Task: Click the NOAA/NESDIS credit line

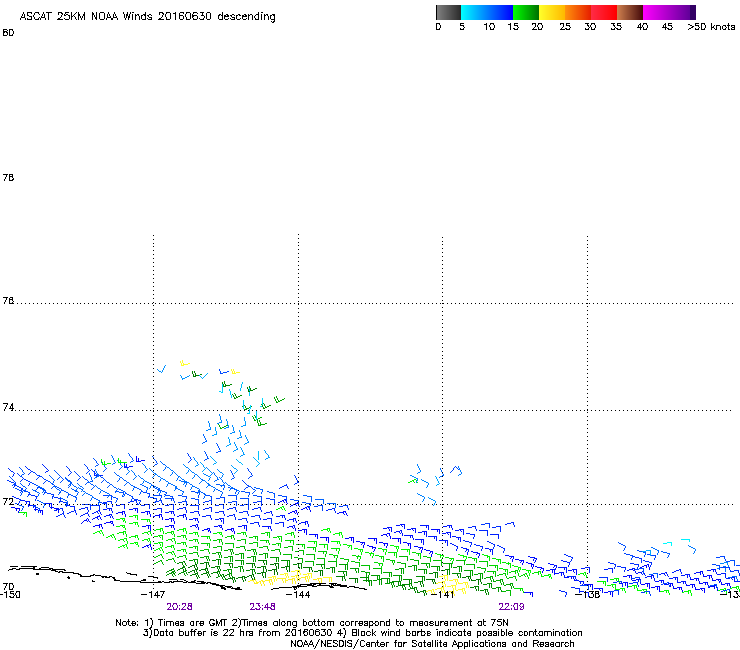Action: click(x=432, y=644)
